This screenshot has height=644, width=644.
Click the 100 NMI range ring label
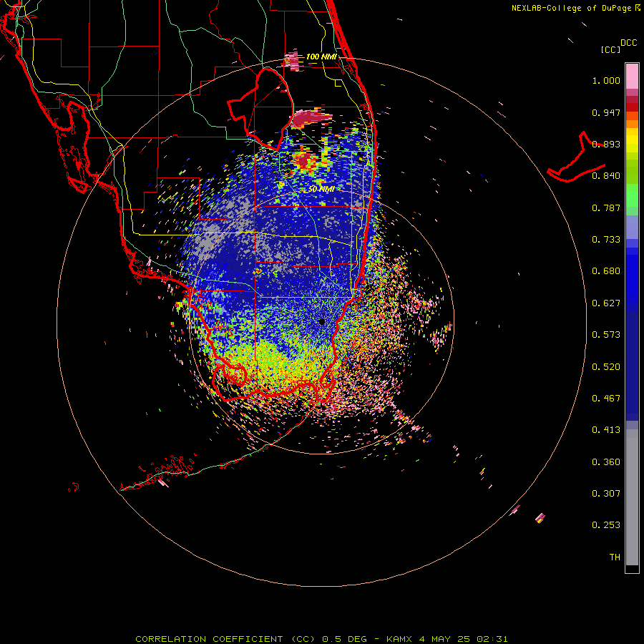coord(321,57)
